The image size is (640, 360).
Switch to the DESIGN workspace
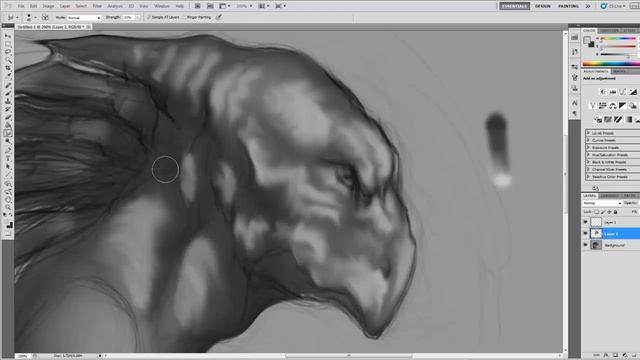tap(542, 6)
